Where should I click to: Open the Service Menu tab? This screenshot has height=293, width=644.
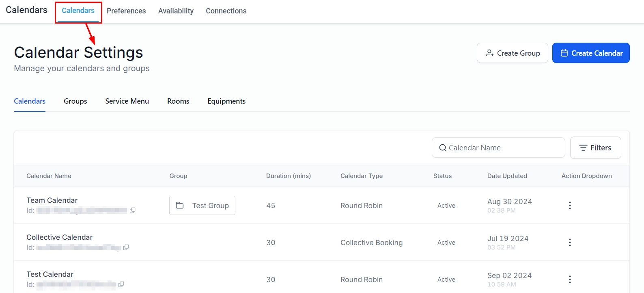coord(127,101)
